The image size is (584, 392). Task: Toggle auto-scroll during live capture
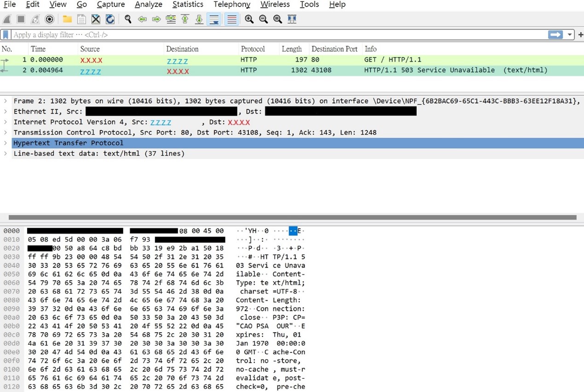click(214, 19)
